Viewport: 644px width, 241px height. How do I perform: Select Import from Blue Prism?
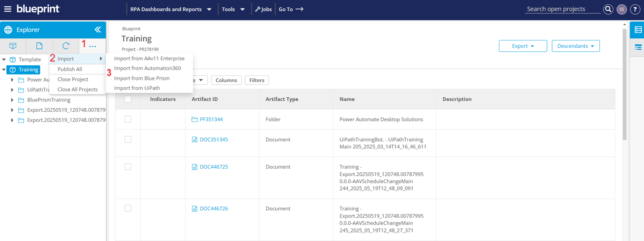[149, 78]
